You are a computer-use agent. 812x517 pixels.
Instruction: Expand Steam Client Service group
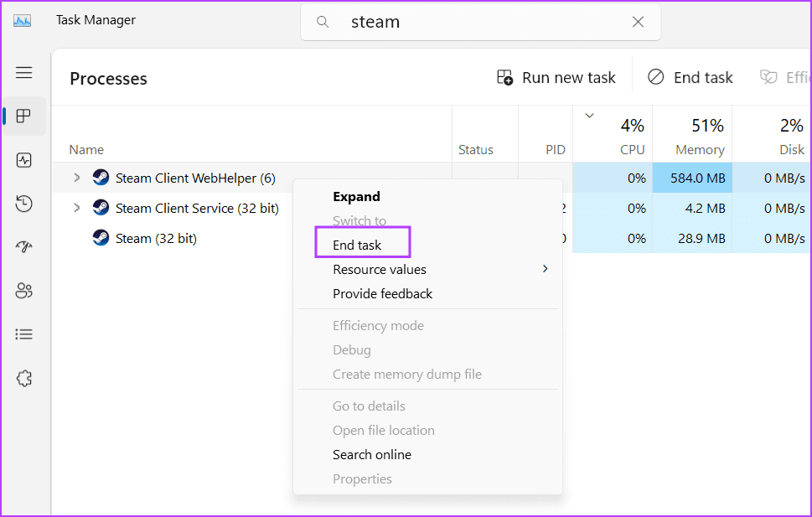click(x=76, y=208)
